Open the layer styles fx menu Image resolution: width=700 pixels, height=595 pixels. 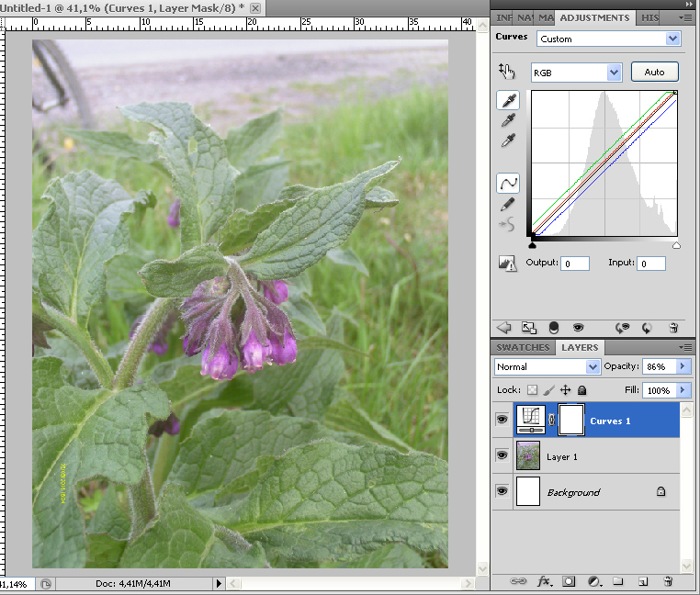[x=545, y=581]
